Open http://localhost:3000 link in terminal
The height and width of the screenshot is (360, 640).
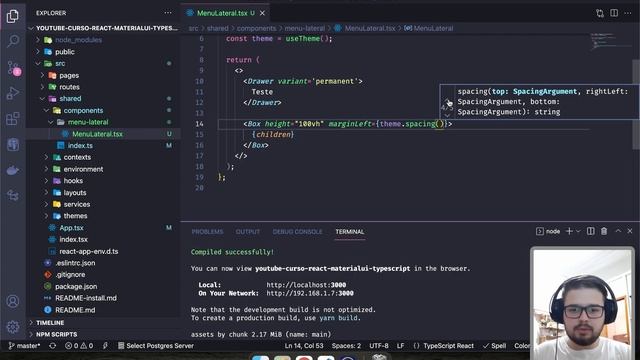[306, 285]
